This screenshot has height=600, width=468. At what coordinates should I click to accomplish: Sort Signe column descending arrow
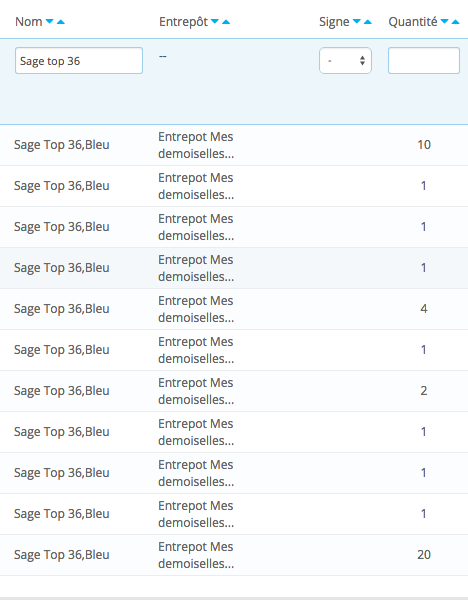click(356, 21)
